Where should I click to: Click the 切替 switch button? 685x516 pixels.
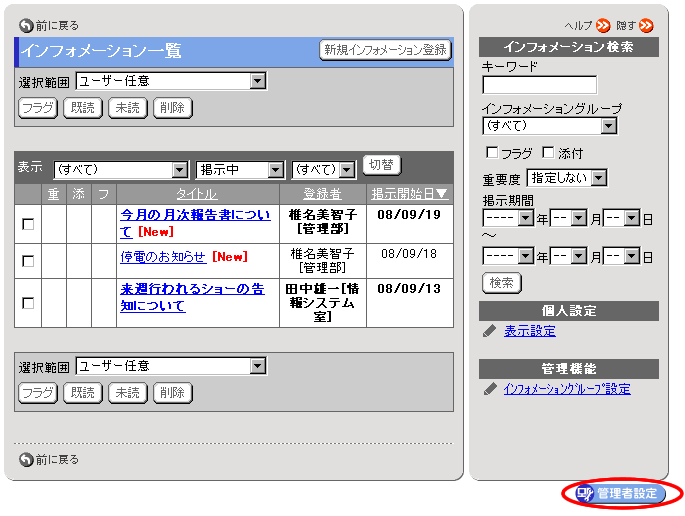tap(381, 165)
